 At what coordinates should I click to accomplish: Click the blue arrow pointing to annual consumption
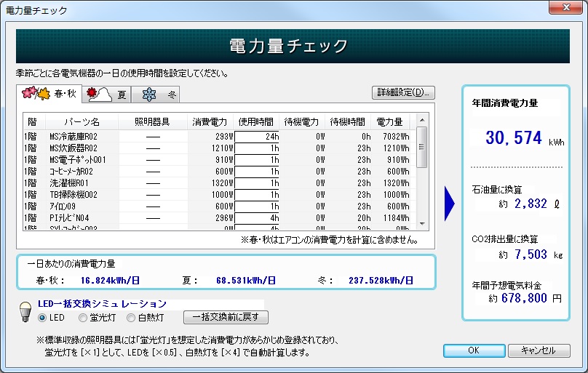pos(449,204)
